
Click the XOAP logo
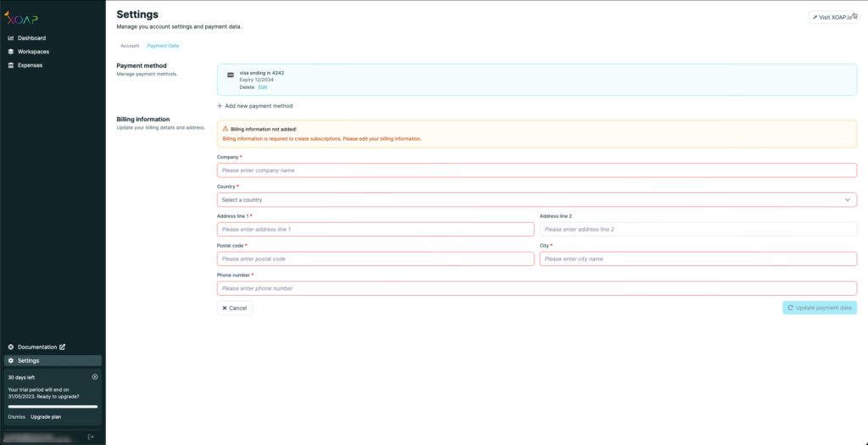point(21,19)
